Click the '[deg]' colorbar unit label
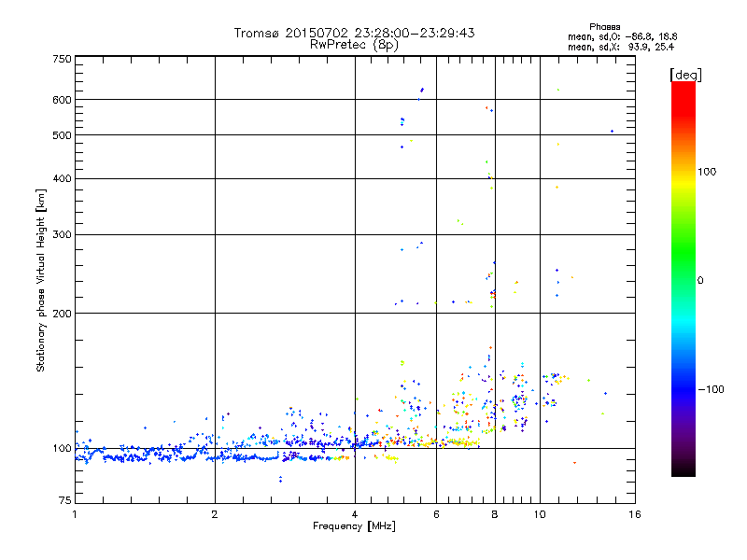Viewport: 747px width, 560px height. pos(685,75)
